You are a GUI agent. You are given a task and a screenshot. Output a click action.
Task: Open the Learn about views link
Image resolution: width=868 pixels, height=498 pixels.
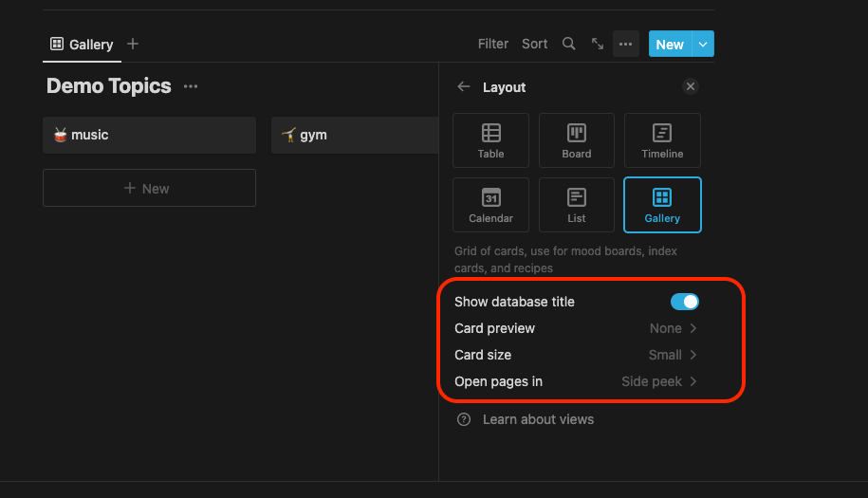coord(537,419)
